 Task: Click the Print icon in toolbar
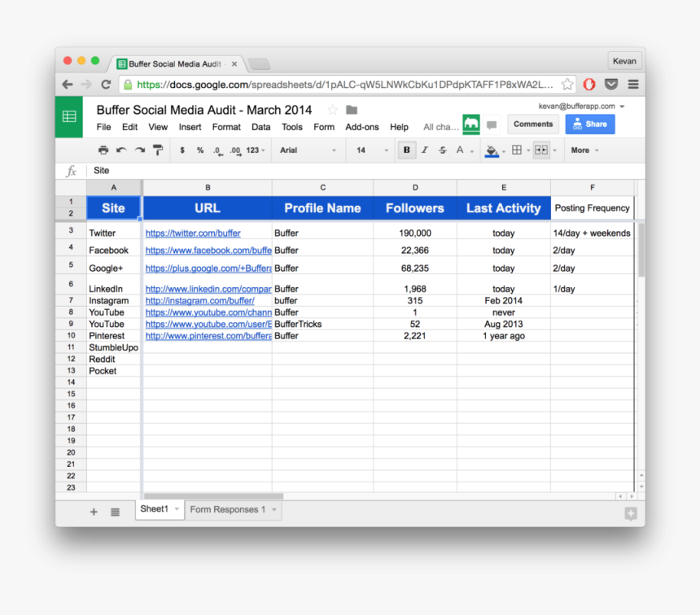pos(103,150)
